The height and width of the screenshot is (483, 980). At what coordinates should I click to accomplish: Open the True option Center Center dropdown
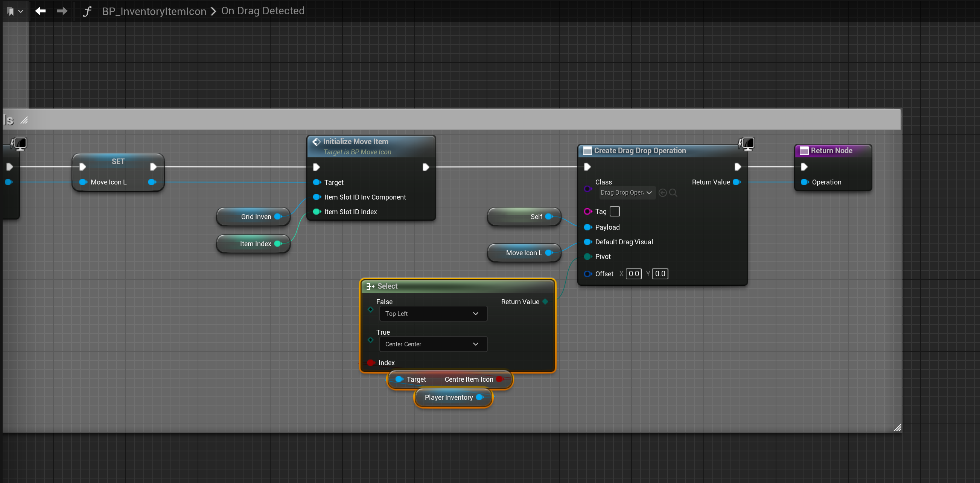pyautogui.click(x=433, y=344)
